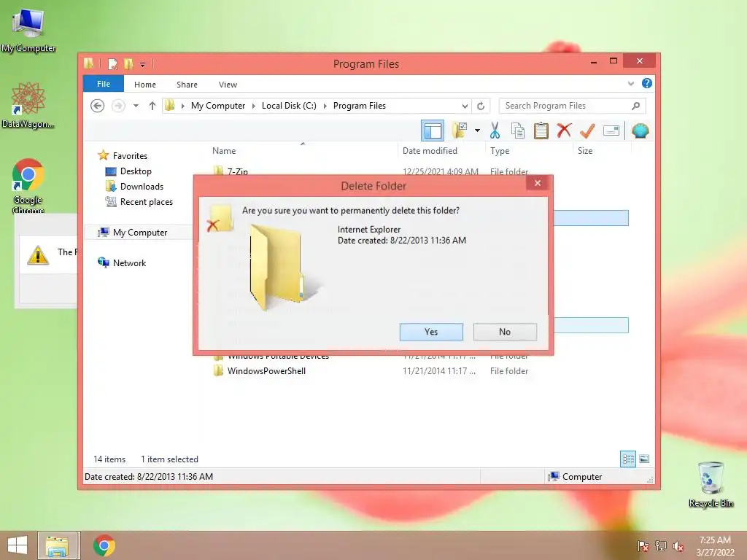Click the folder options checkmark icon
Viewport: 747px width, 560px height.
(x=460, y=130)
